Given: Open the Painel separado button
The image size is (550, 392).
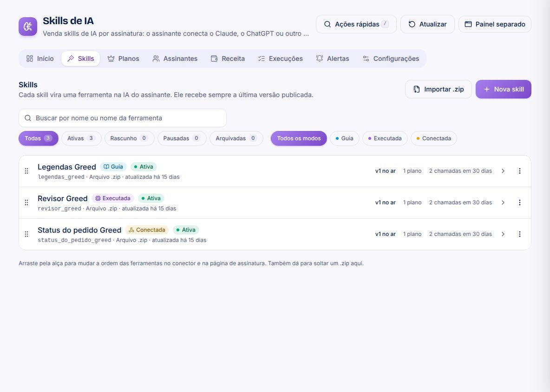Looking at the screenshot, I should tap(495, 24).
